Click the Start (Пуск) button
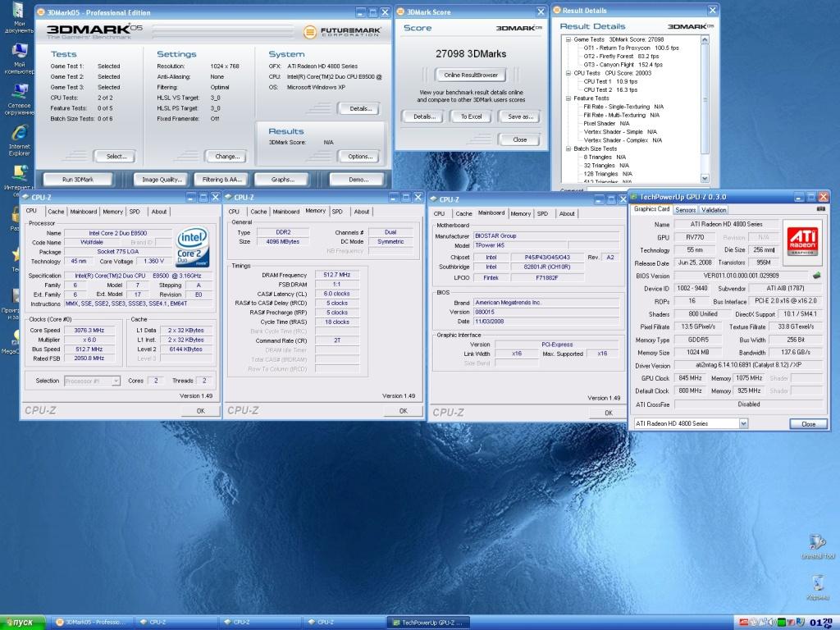The height and width of the screenshot is (630, 840). point(22,622)
